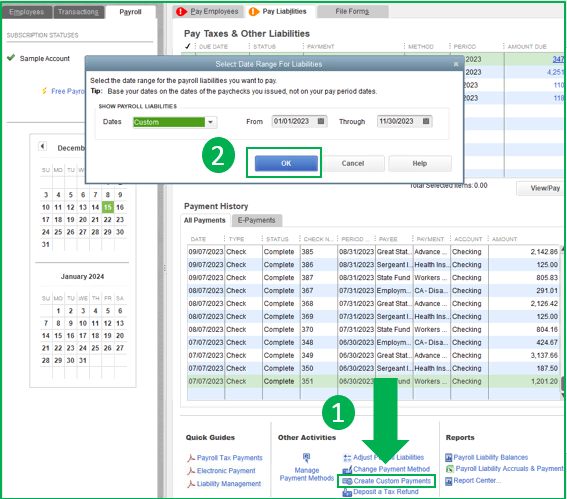The height and width of the screenshot is (499, 567).
Task: Click the Payroll Tax Payments PDF icon
Action: pos(191,458)
